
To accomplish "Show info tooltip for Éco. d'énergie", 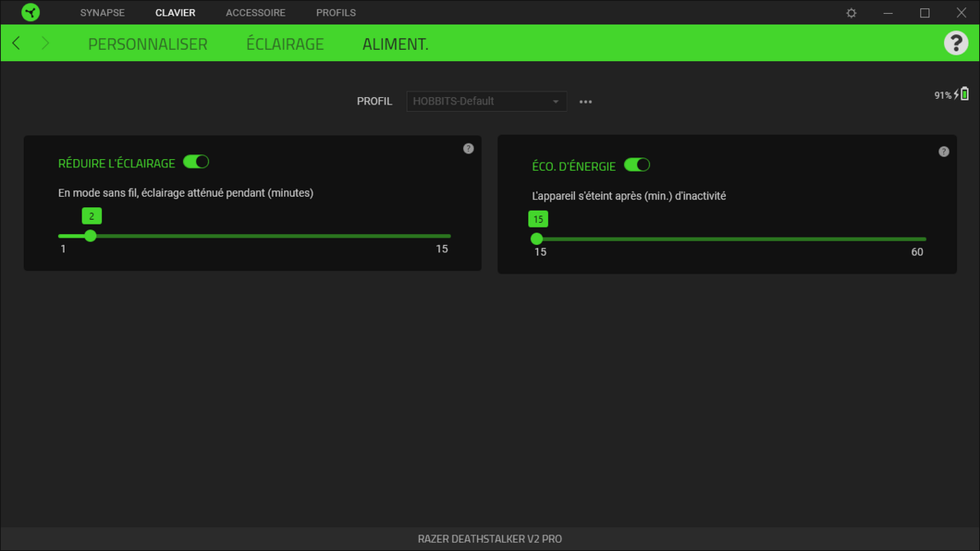I will coord(944,152).
